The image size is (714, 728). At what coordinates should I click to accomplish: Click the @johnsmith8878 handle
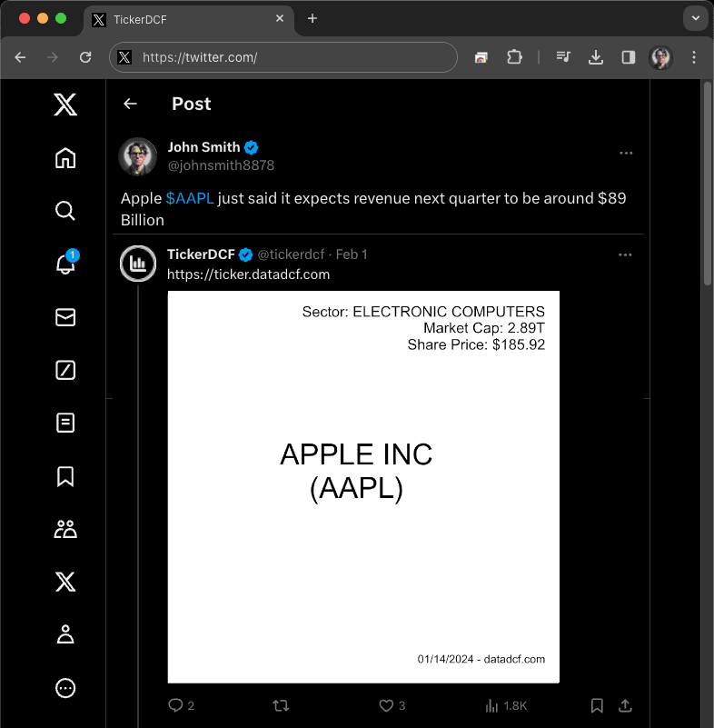(x=221, y=165)
